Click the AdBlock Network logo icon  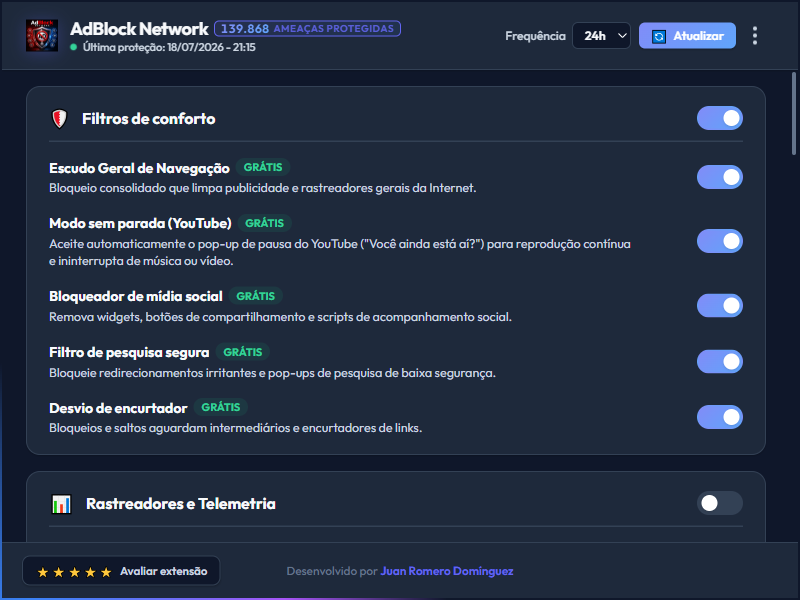click(42, 35)
